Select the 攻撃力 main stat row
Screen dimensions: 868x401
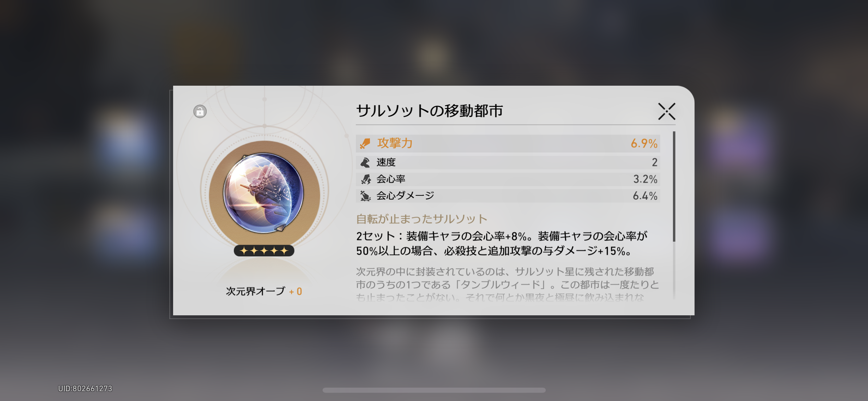[x=508, y=143]
